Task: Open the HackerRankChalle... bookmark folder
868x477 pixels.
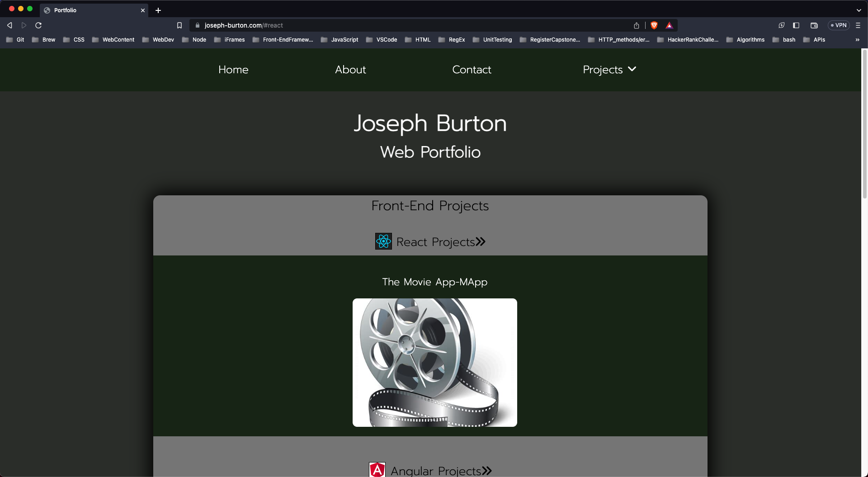Action: [x=688, y=40]
